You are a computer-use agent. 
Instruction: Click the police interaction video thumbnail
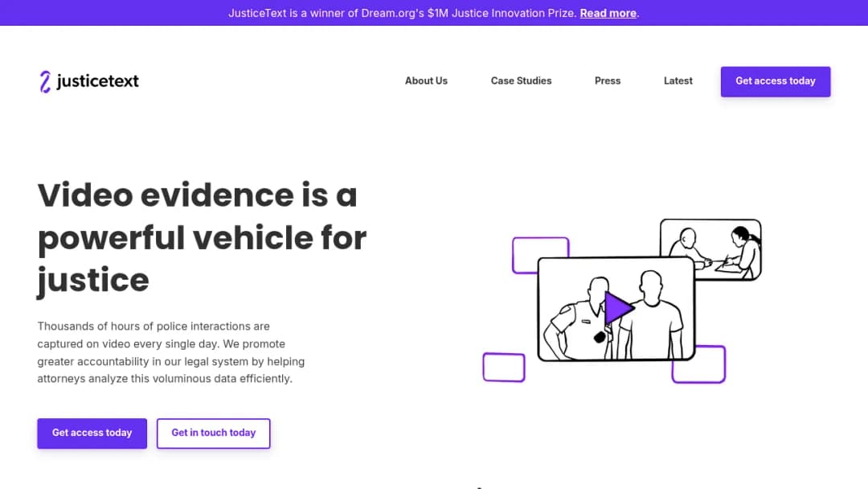(x=616, y=309)
